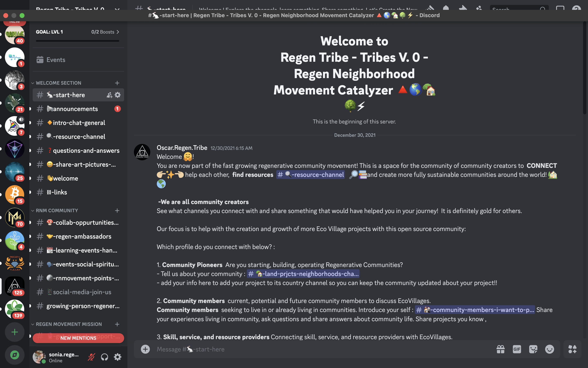
Task: Open the server with badge 40
Action: [x=14, y=34]
